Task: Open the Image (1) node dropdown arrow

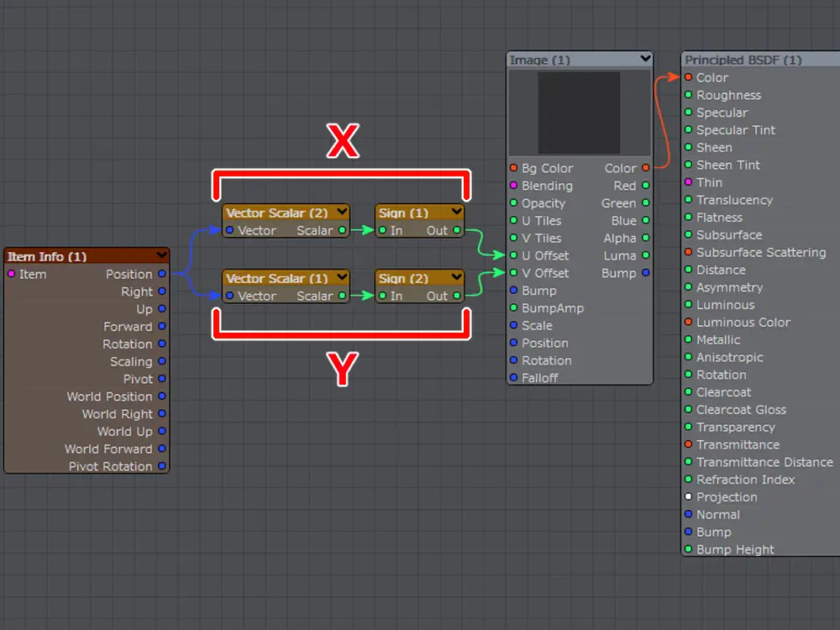Action: [644, 60]
